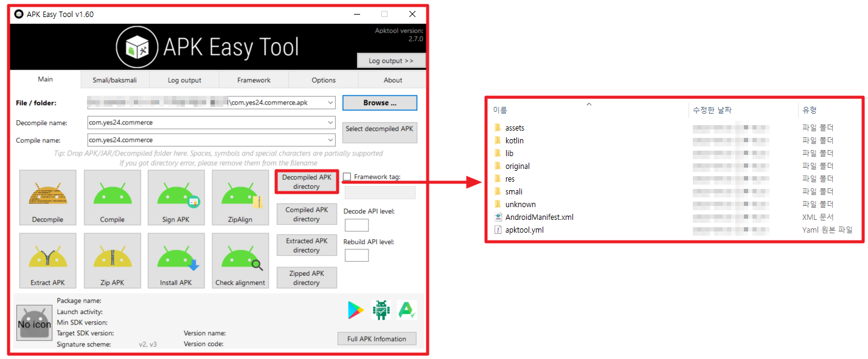This screenshot has width=868, height=359.
Task: Click the v2. v3 signature scheme value
Action: 148,344
